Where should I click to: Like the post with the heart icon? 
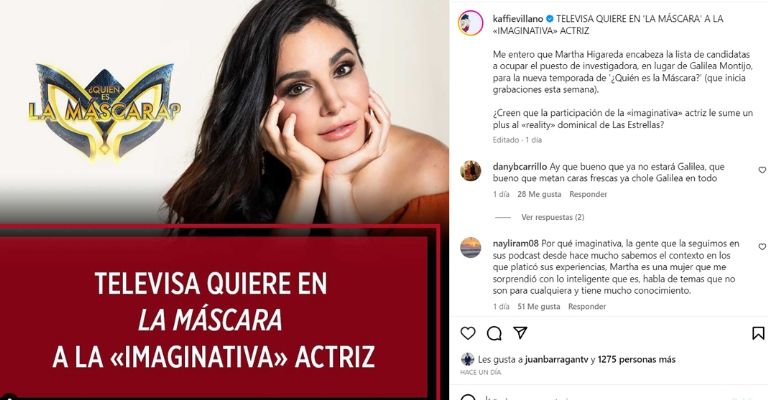468,333
